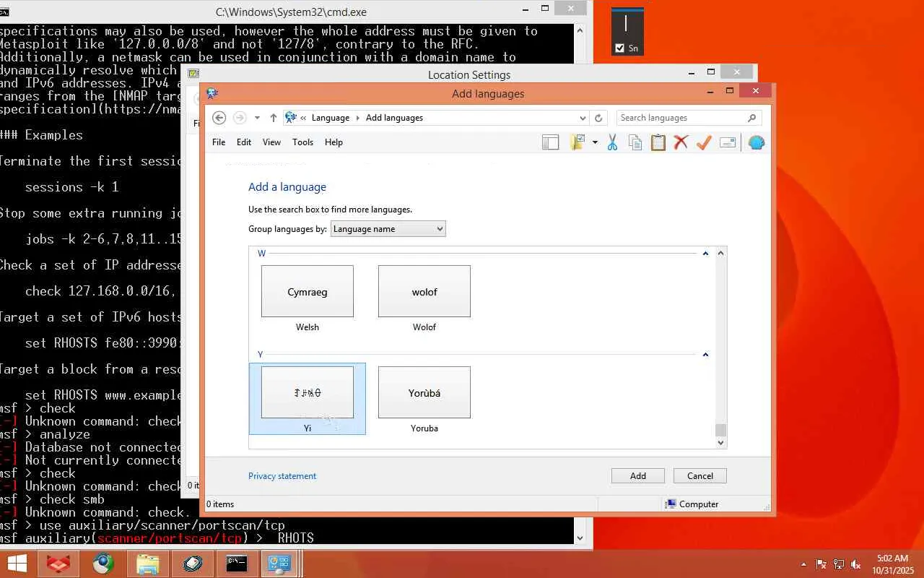Click the blue shell toolbar icon

pyautogui.click(x=756, y=142)
